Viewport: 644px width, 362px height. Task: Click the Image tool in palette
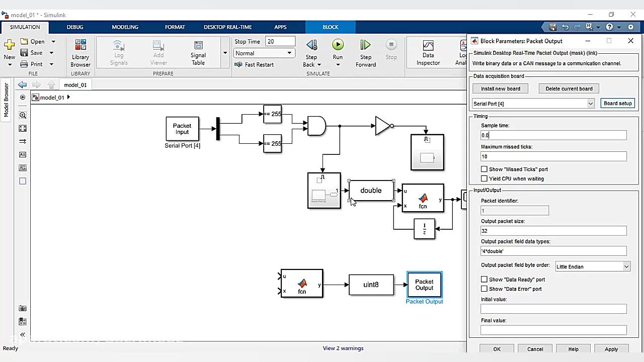[23, 167]
